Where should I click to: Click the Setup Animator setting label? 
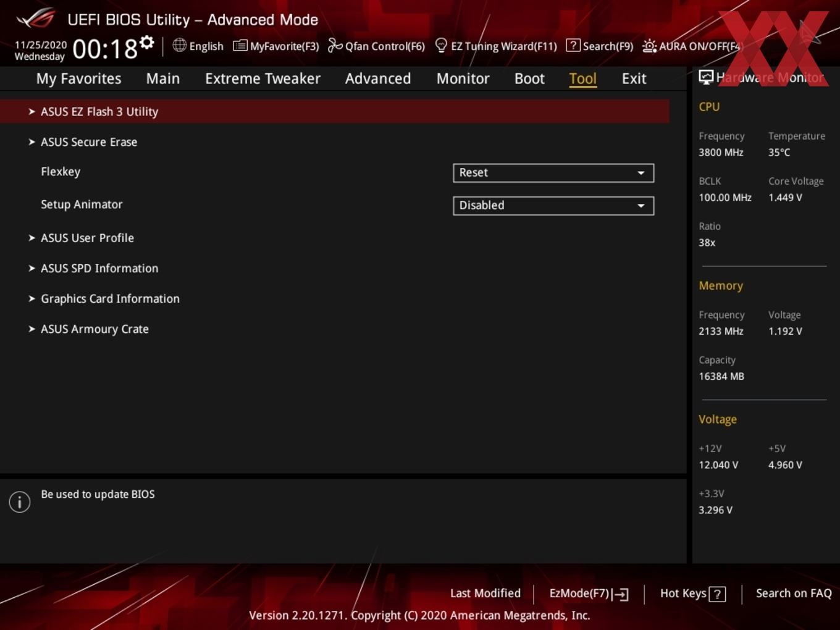point(82,204)
